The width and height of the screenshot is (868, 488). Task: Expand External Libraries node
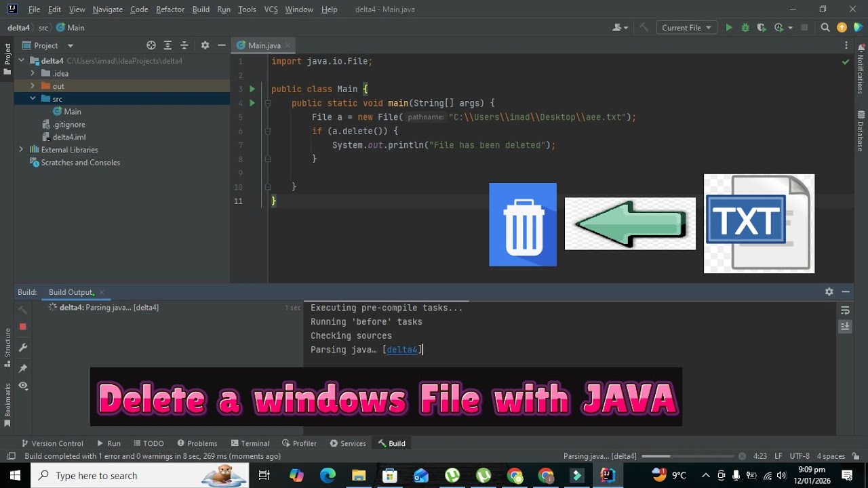point(21,149)
